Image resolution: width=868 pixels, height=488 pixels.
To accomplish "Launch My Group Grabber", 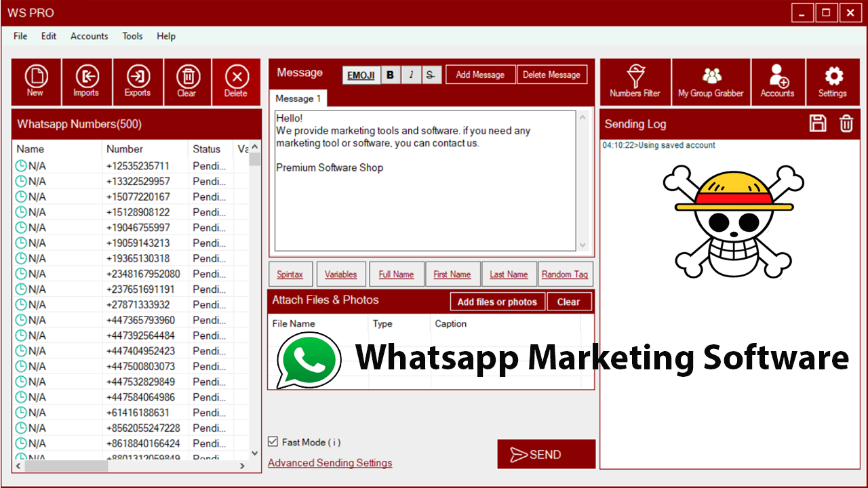I will 711,81.
